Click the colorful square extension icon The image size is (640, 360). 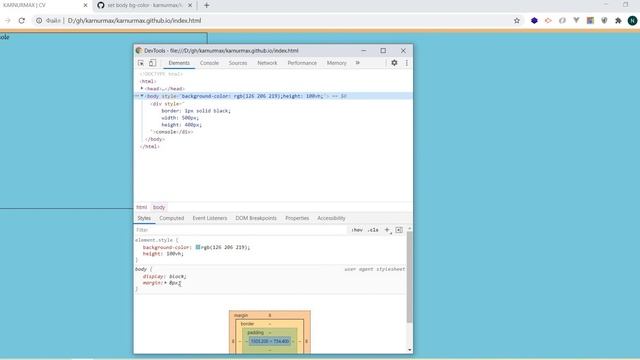pos(590,20)
